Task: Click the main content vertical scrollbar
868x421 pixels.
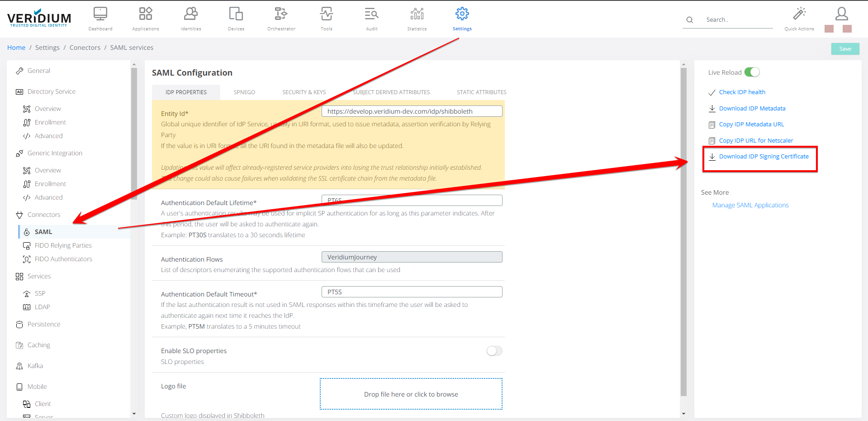Action: 683,226
